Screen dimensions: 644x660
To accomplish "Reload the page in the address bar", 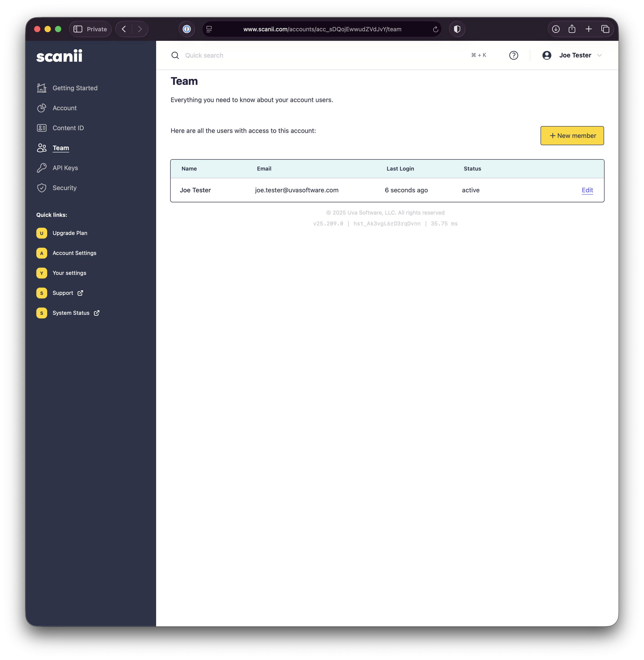I will click(435, 29).
